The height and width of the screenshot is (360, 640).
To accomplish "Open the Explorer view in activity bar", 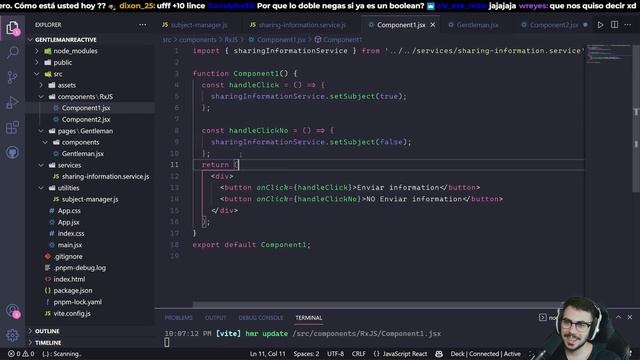I will tap(13, 28).
